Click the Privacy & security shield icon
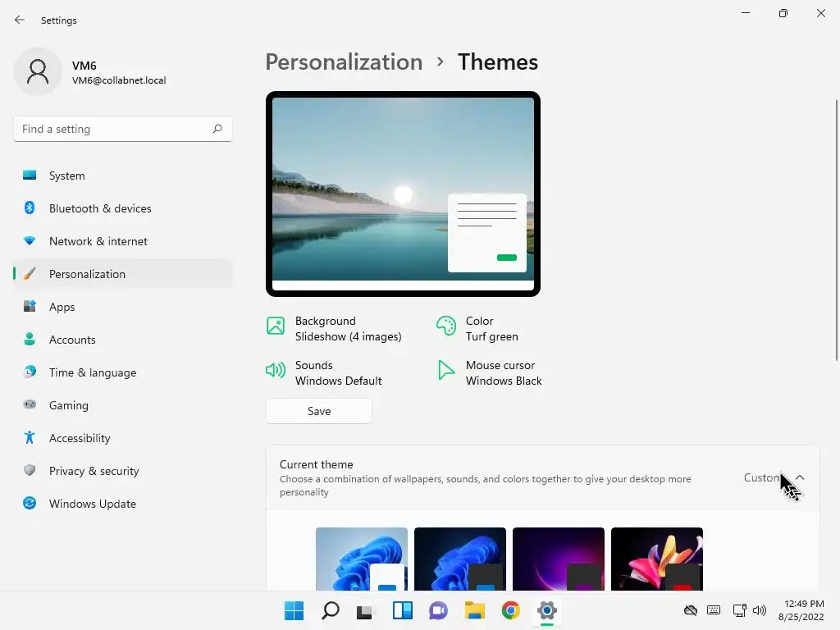Viewport: 840px width, 630px height. pyautogui.click(x=30, y=470)
